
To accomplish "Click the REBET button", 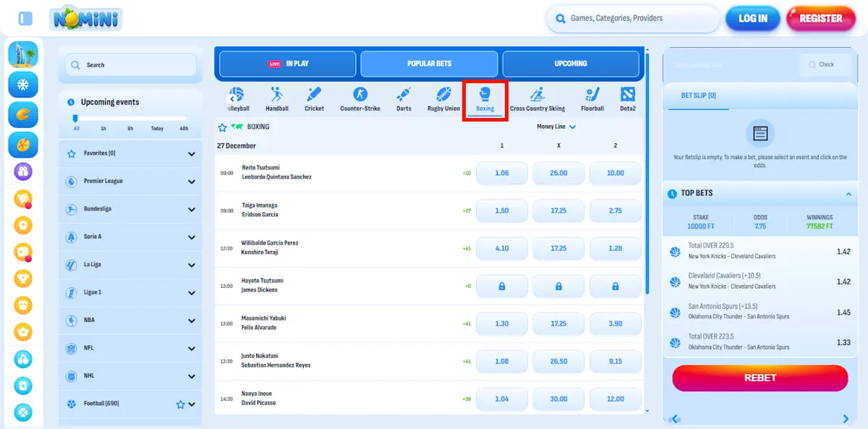I will click(759, 378).
